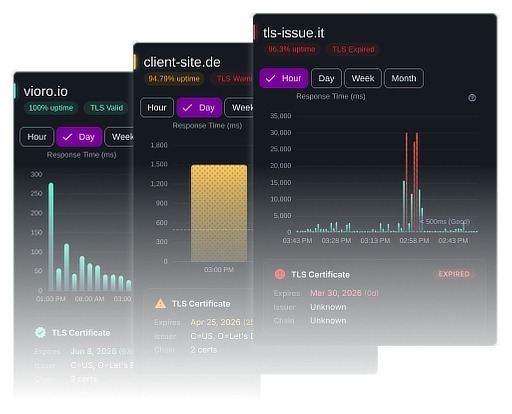
Task: Click the '2 certs' chain value on client-site.de
Action: [x=204, y=350]
